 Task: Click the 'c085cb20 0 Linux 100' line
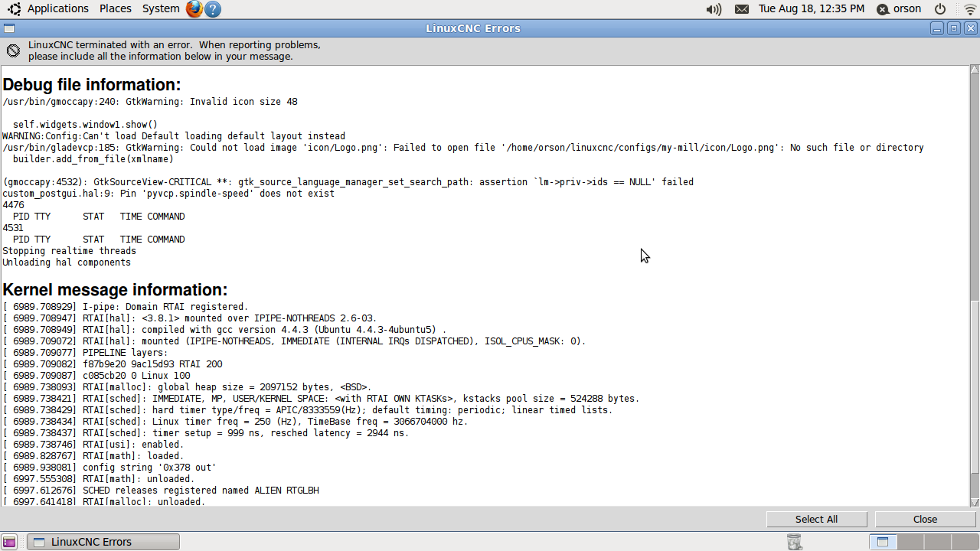tap(96, 376)
